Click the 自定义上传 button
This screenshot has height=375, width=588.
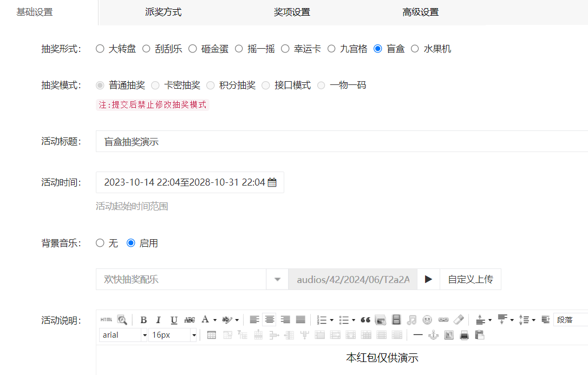tap(471, 279)
